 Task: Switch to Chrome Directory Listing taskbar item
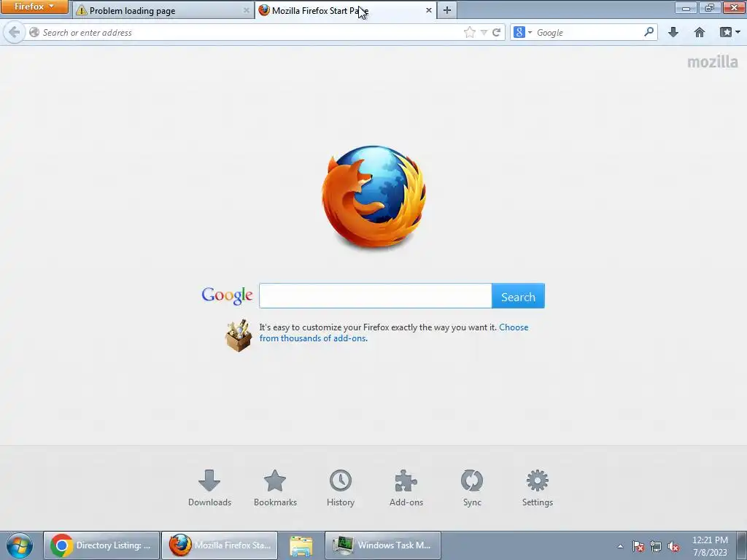101,545
